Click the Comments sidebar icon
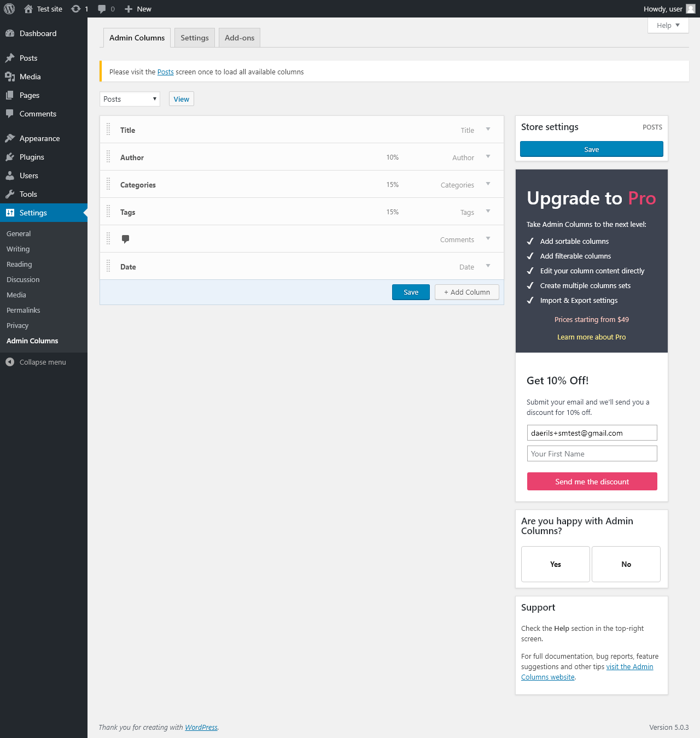 (10, 114)
